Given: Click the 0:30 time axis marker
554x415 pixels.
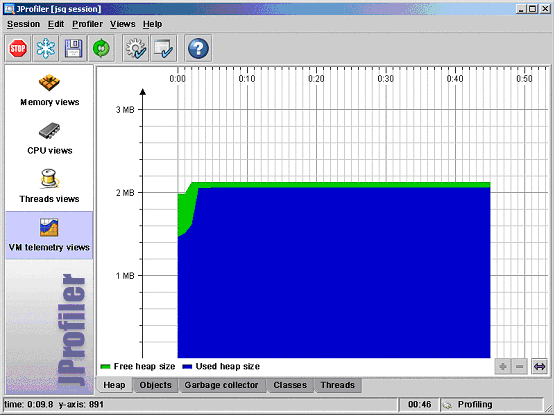Looking at the screenshot, I should [x=385, y=78].
